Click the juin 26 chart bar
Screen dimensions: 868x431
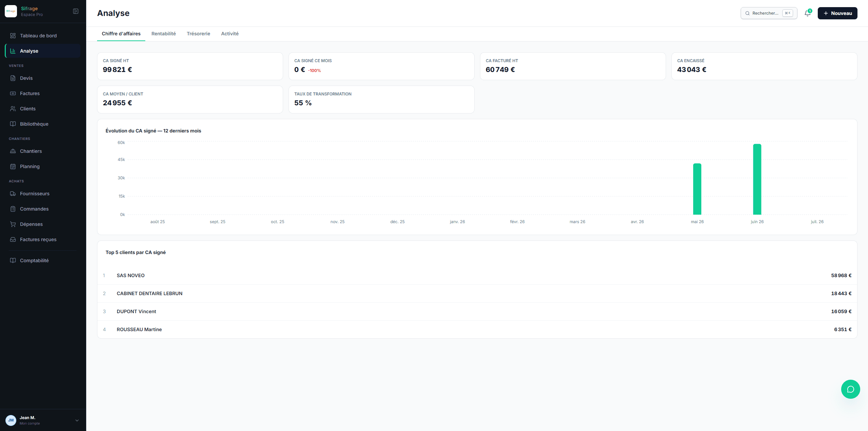click(757, 179)
